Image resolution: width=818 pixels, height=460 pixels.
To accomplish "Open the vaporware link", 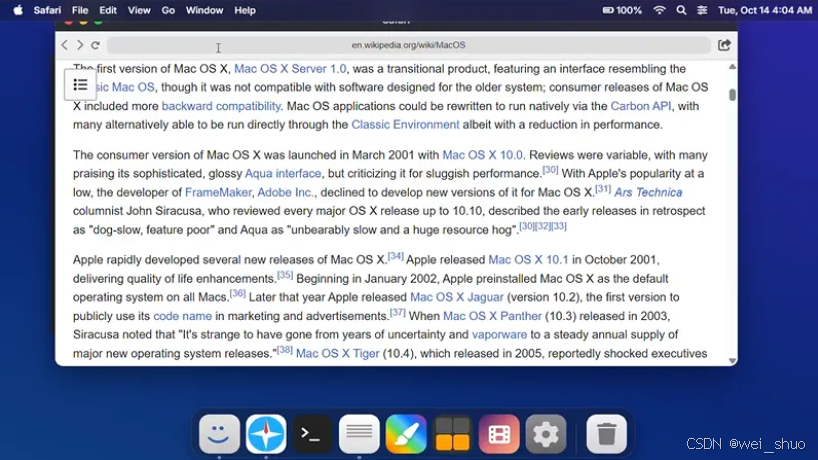I will 499,334.
